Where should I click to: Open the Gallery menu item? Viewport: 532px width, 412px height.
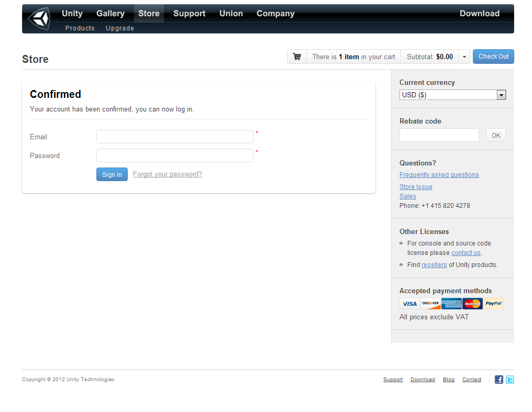tap(110, 14)
